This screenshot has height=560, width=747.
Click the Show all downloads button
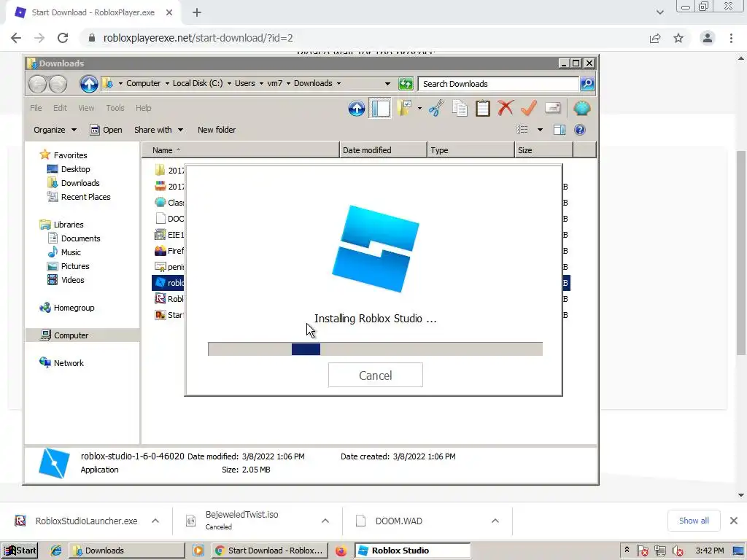[x=694, y=521]
